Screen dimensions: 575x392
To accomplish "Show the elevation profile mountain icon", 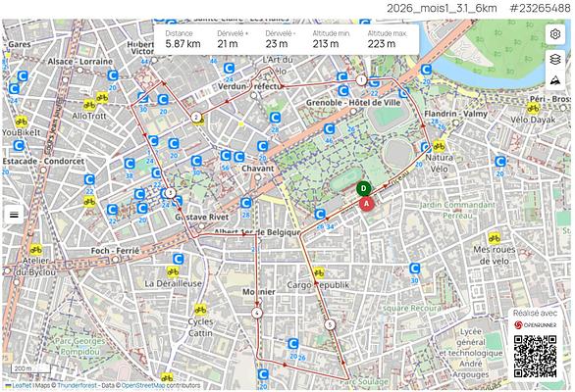I will click(555, 80).
